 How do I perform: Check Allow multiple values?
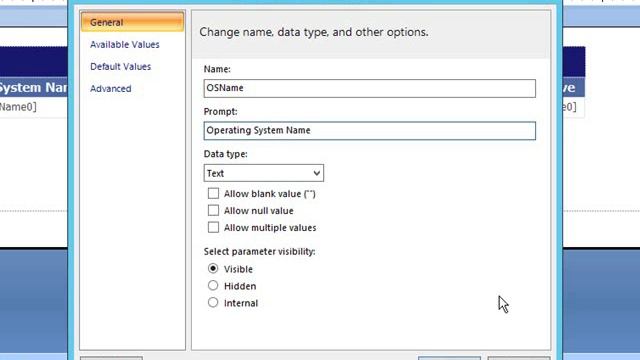213,227
